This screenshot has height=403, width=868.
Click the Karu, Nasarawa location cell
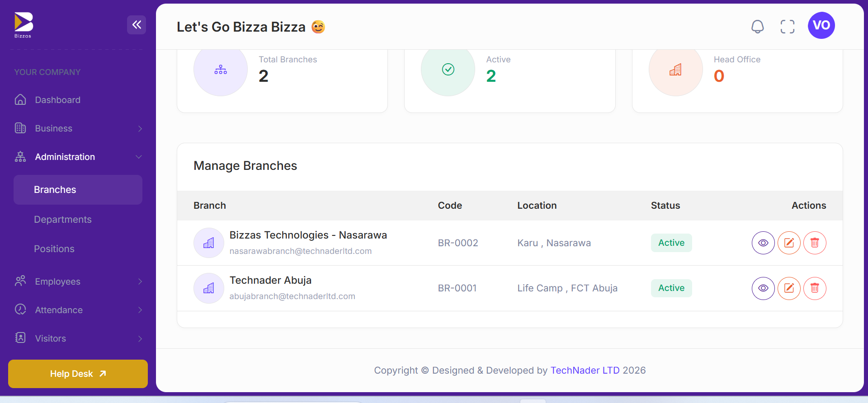(x=554, y=243)
